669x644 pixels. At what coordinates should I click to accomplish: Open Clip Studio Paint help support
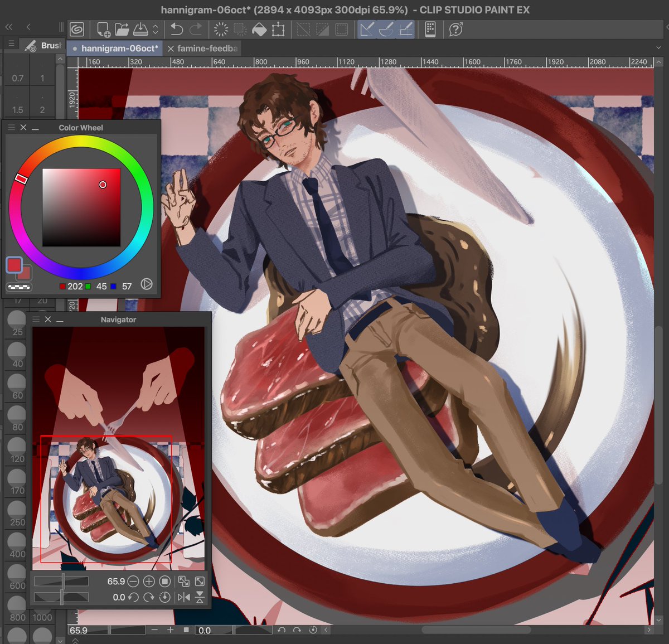coord(456,29)
